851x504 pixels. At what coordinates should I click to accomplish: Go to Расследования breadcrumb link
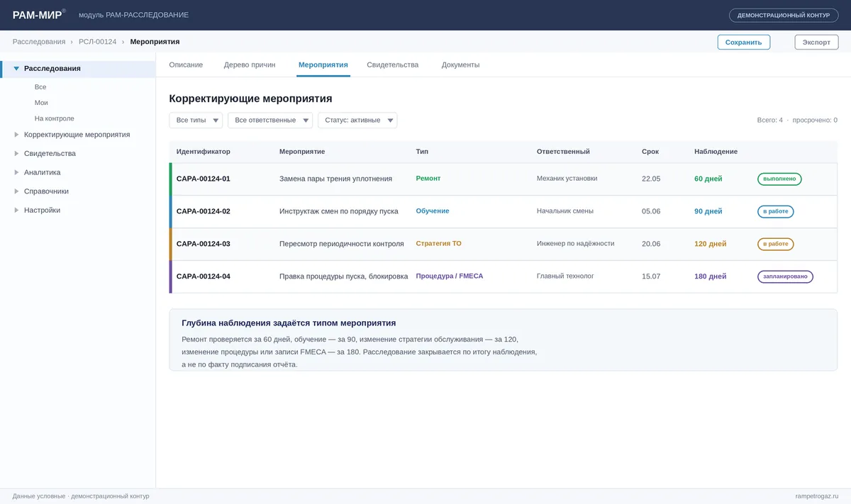[x=39, y=42]
